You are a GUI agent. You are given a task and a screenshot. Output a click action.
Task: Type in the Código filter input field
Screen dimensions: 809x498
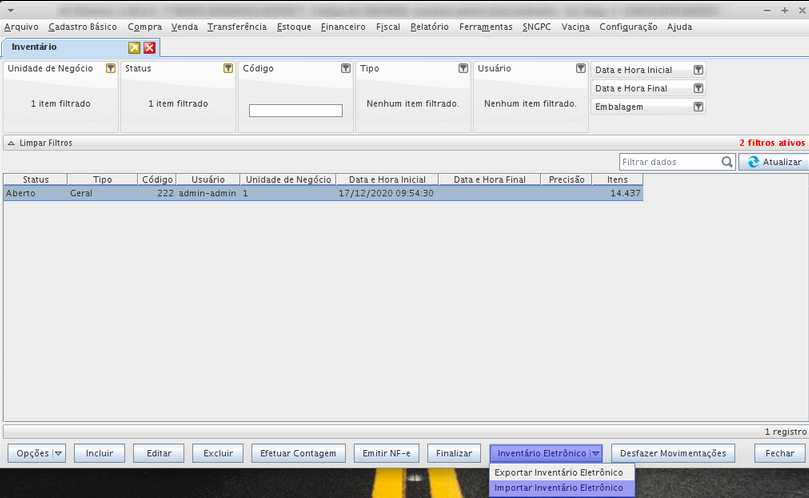point(295,111)
